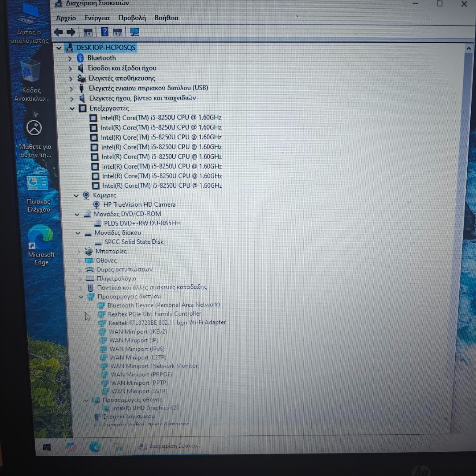Select the Οθόνες category
The width and height of the screenshot is (476, 476).
coord(106,260)
